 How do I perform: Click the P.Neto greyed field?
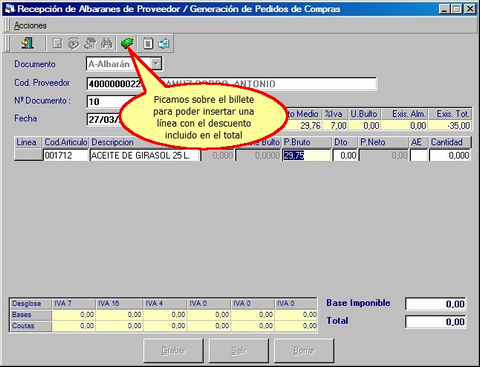click(x=384, y=155)
